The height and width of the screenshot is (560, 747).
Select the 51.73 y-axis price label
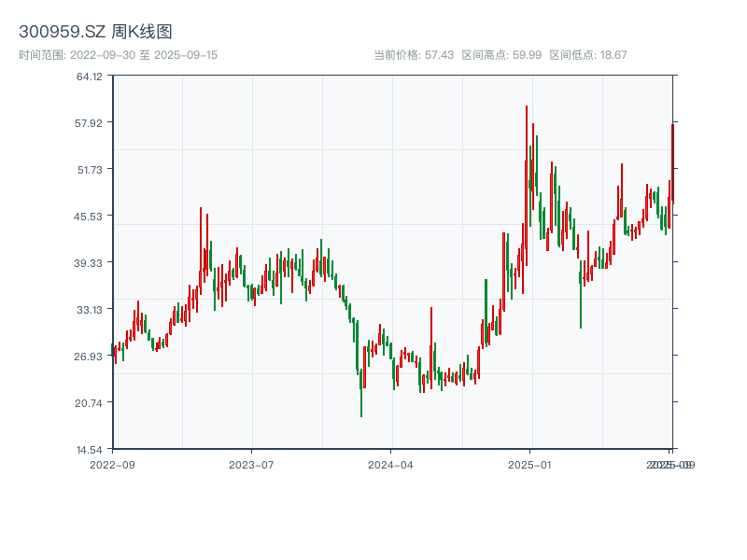[x=90, y=169]
